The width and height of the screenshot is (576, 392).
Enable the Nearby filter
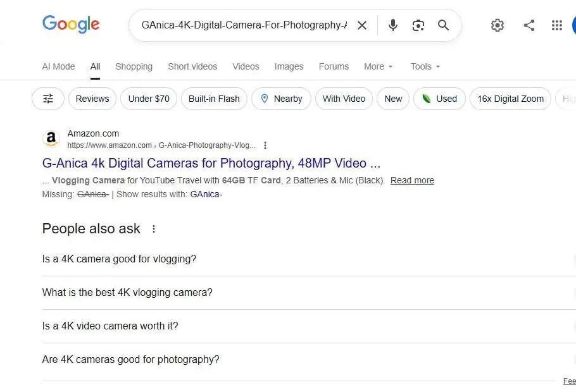pos(281,99)
